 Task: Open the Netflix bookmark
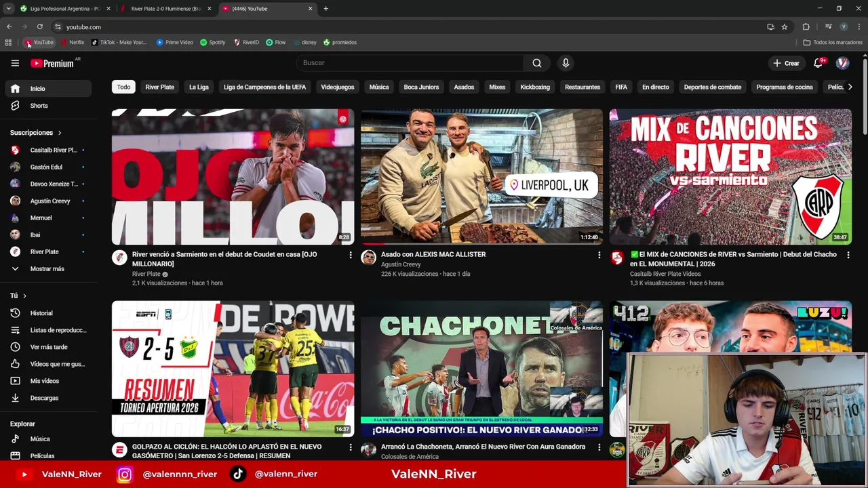click(x=73, y=42)
